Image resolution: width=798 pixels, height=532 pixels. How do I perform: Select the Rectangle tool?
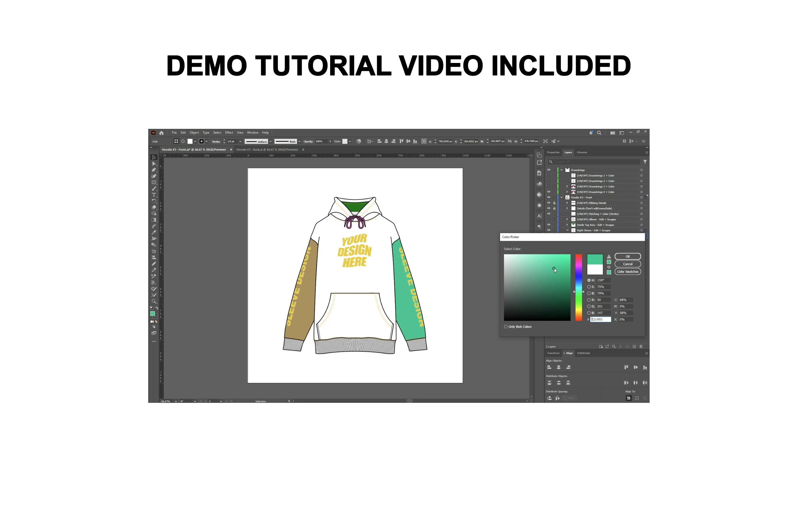pyautogui.click(x=154, y=182)
